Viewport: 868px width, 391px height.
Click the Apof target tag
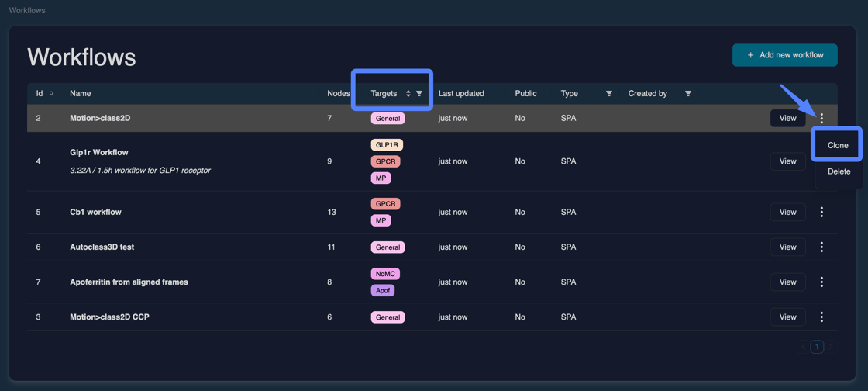tap(383, 290)
